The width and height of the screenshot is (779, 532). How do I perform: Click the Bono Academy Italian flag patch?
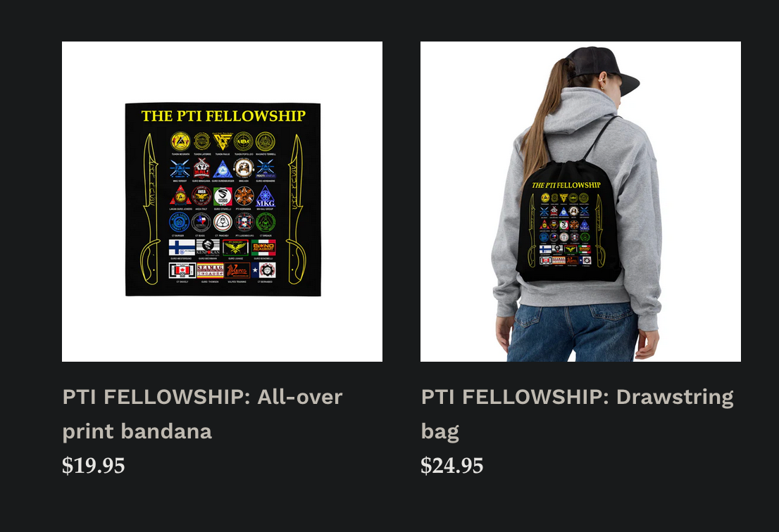coord(263,247)
